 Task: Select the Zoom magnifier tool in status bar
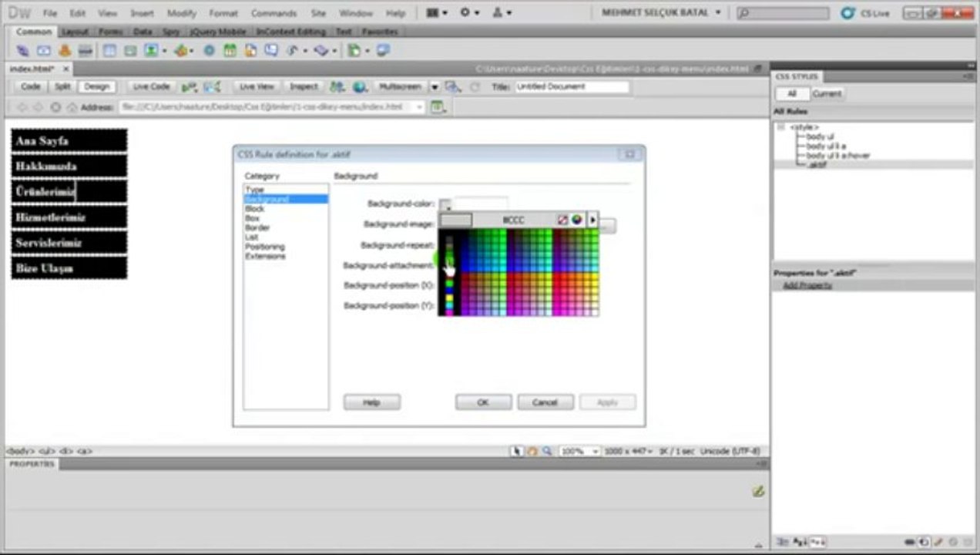pyautogui.click(x=546, y=451)
